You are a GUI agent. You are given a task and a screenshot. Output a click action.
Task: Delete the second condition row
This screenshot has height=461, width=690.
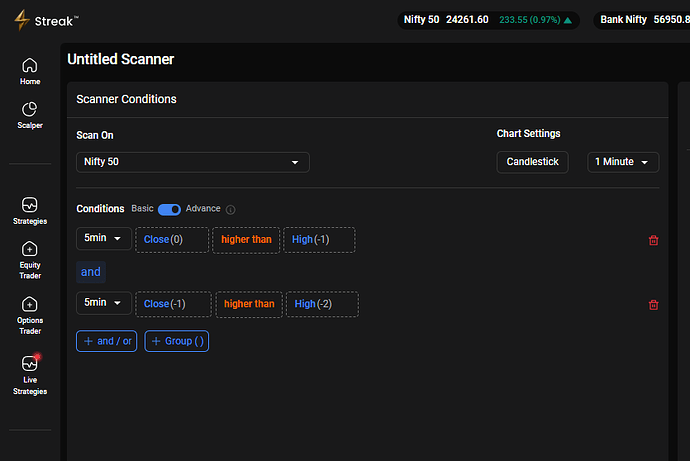[654, 305]
